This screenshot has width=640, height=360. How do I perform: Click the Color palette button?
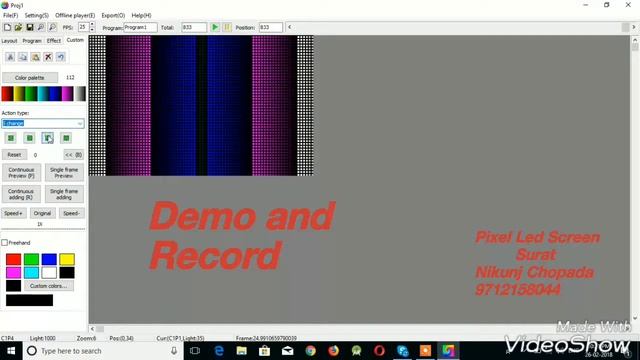[29, 78]
